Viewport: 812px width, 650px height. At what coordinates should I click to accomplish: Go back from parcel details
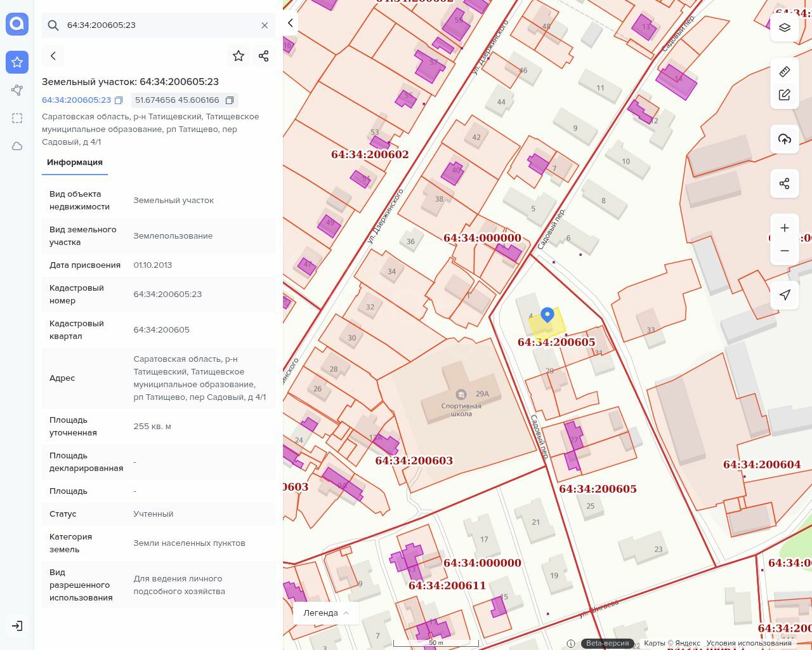53,56
